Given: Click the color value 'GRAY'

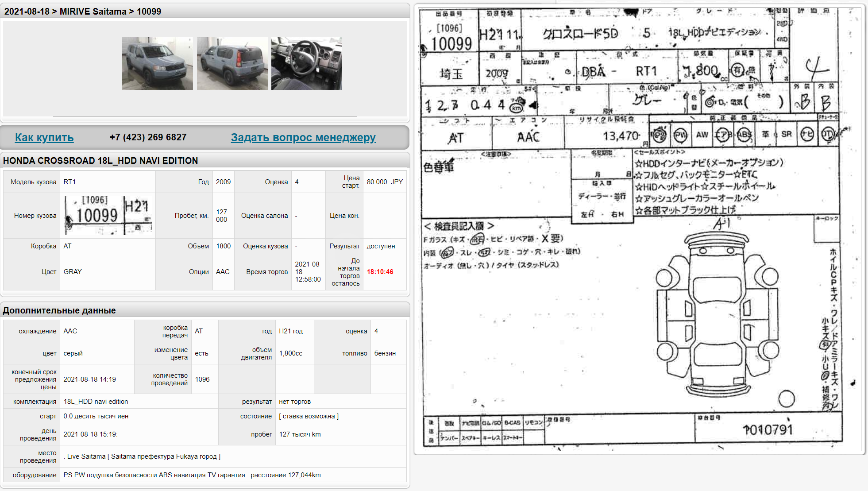Looking at the screenshot, I should click(73, 272).
